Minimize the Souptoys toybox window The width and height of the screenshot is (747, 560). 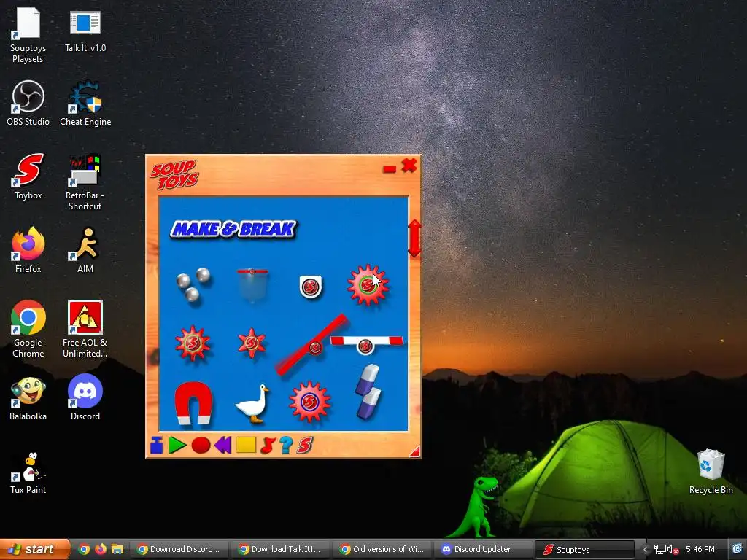tap(390, 169)
